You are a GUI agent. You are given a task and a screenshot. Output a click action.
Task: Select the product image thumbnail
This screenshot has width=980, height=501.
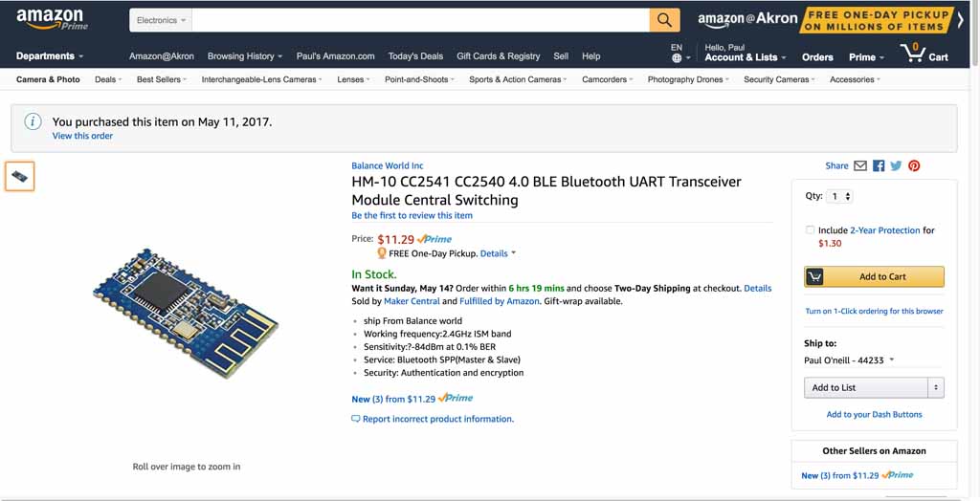(20, 176)
